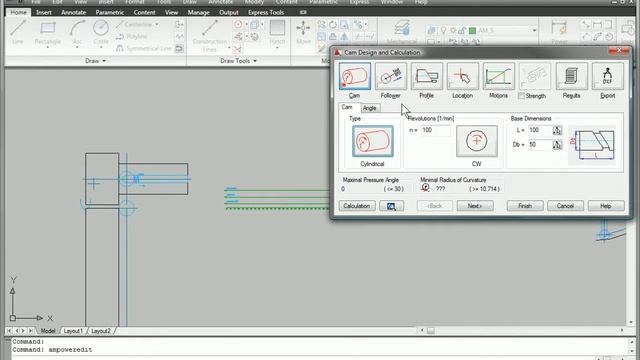Select the Rectangle tool in ribbon
The image size is (640, 360).
[x=48, y=32]
